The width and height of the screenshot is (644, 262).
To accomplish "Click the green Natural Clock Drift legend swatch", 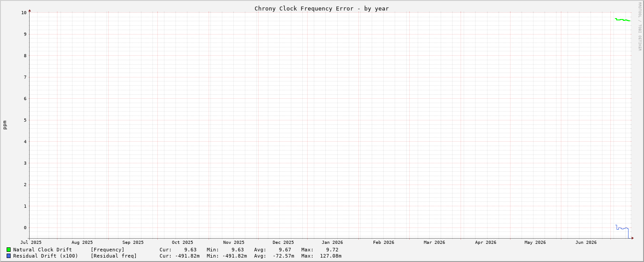I will [x=8, y=250].
